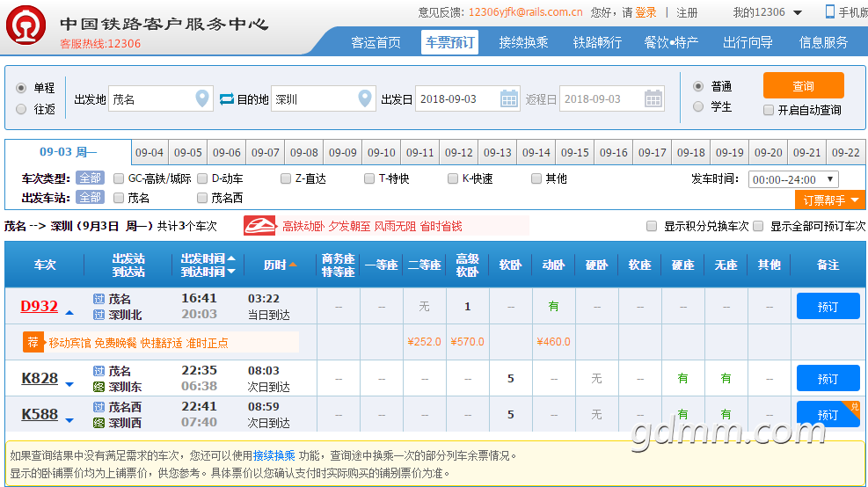This screenshot has width=868, height=487.
Task: Click the pass-through icon beside 茂名 in D932 row
Action: (x=98, y=299)
